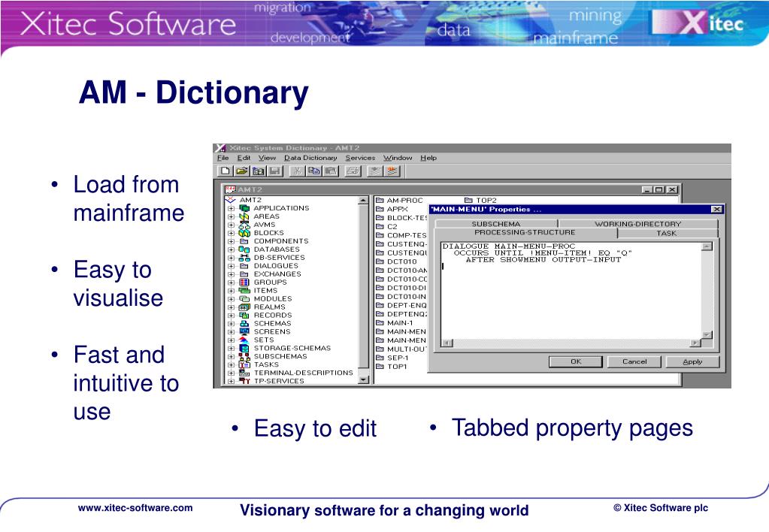Open the Services menu
769x532 pixels.
tap(360, 158)
